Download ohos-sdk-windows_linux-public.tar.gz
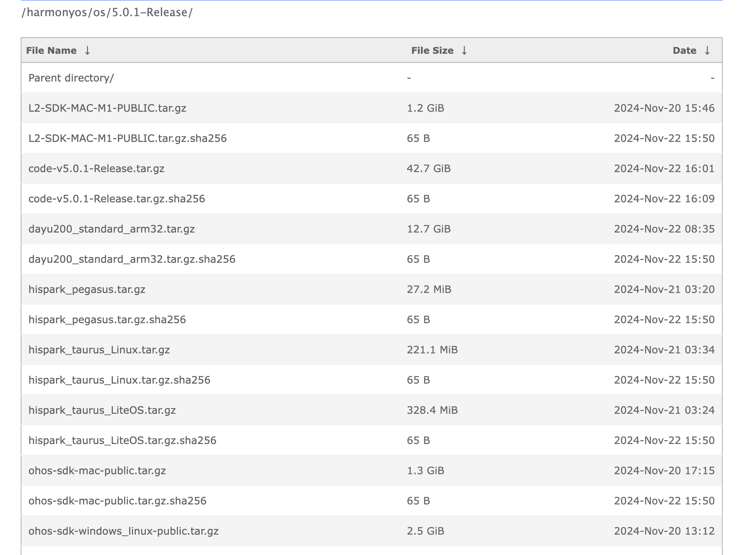Viewport: 756px width, 555px height. [x=124, y=531]
